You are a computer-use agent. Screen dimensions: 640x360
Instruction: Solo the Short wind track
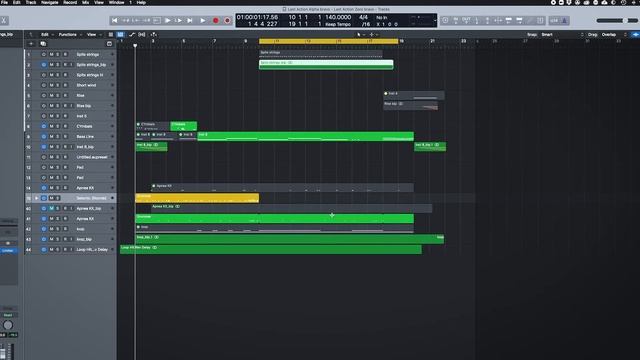point(58,85)
